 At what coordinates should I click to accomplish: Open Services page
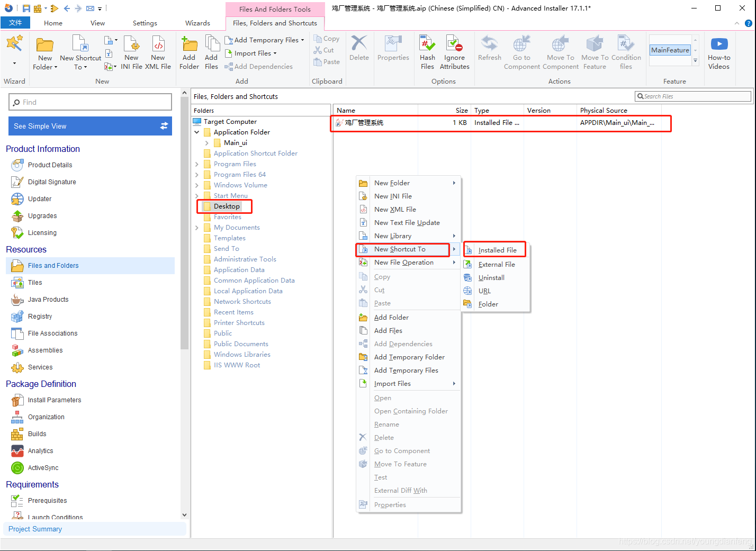[40, 367]
